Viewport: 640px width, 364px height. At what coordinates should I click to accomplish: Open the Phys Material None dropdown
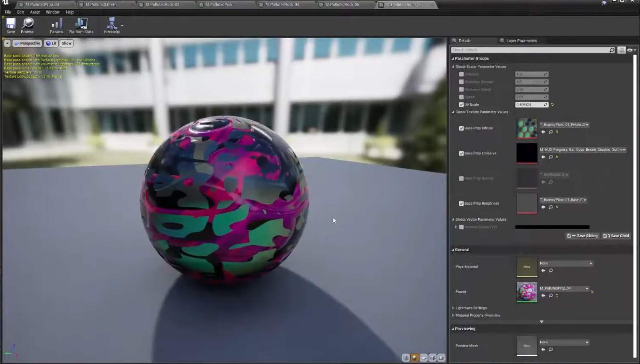tap(566, 264)
